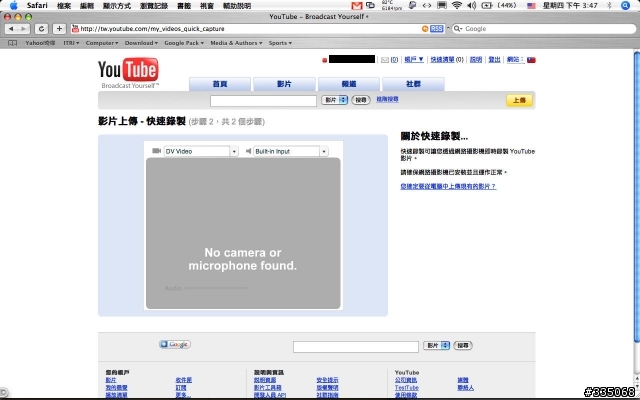Open the Download bookmarks folder
Image resolution: width=640 pixels, height=400 pixels.
pos(141,43)
